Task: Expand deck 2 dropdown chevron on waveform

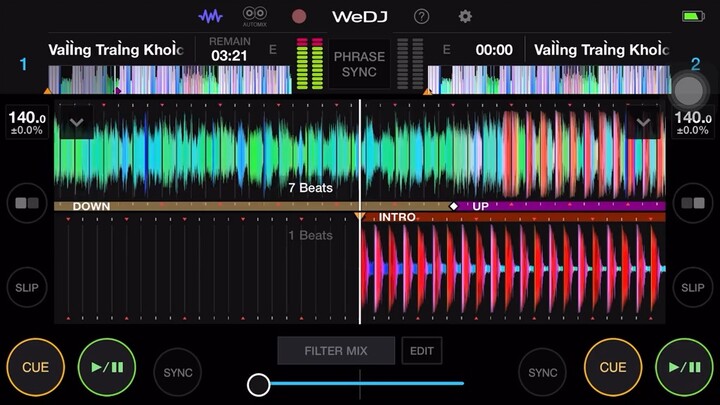Action: 643,122
